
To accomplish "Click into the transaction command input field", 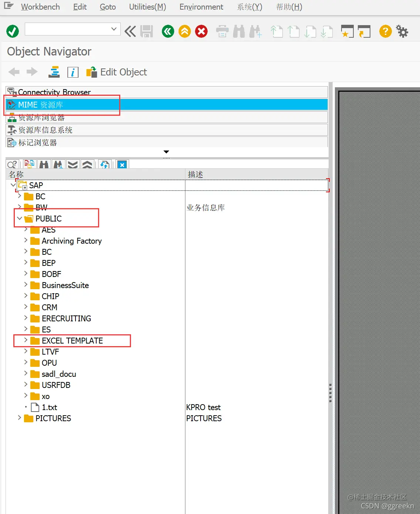I will pyautogui.click(x=68, y=29).
